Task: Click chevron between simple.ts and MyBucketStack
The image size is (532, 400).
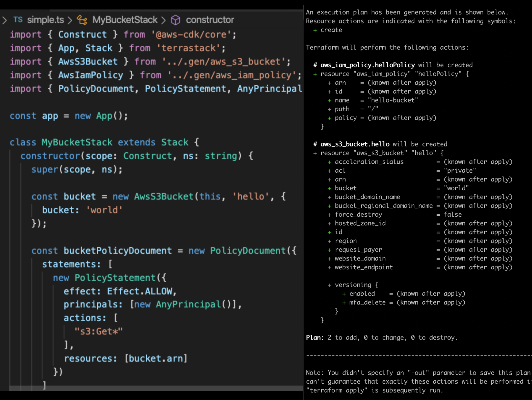Action: point(70,20)
